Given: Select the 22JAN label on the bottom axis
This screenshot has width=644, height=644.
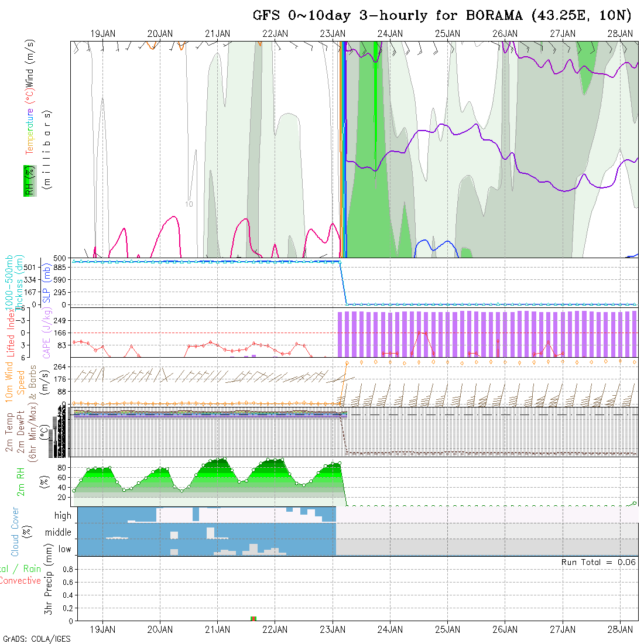Looking at the screenshot, I should (275, 629).
